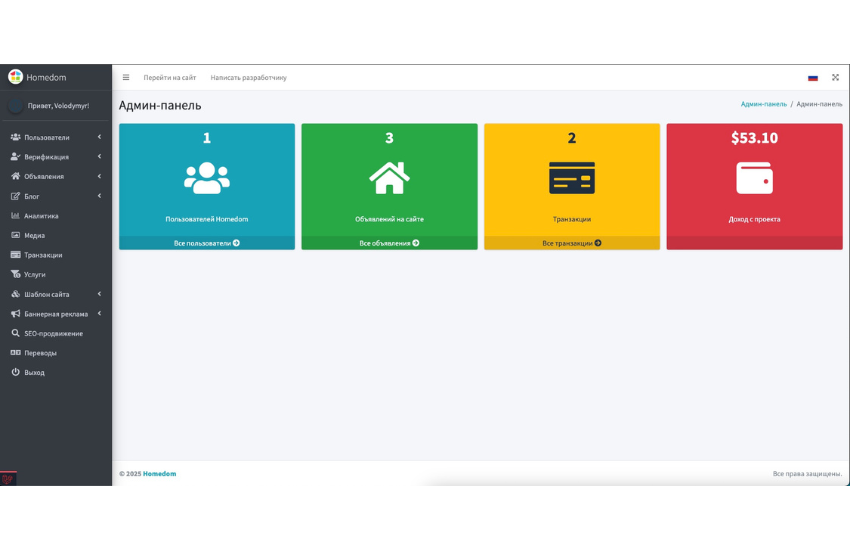Click the Homedom logo icon

point(15,76)
